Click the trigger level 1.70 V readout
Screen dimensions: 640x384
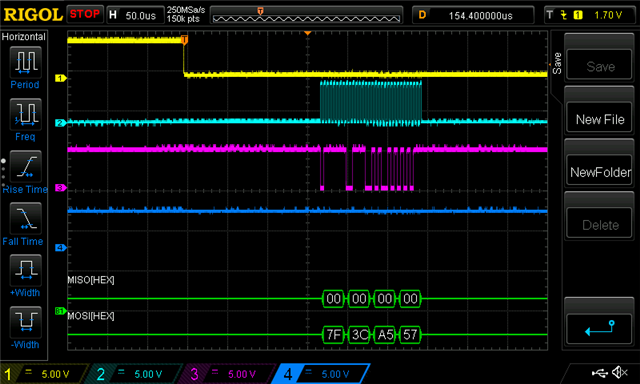point(608,15)
